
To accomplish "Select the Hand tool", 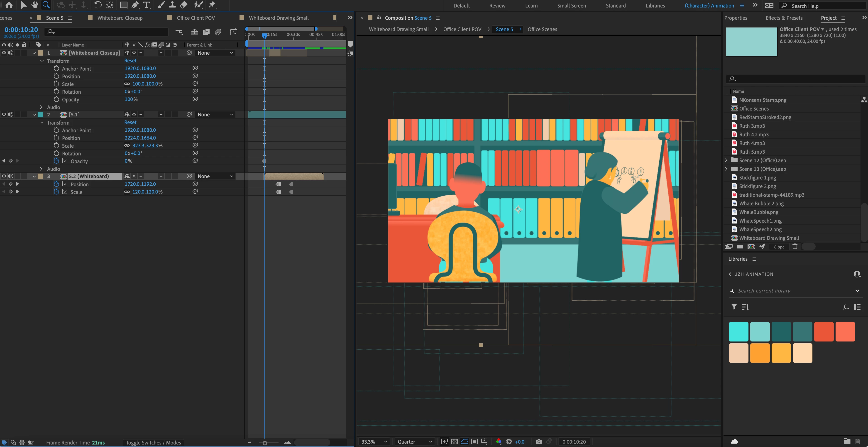I will click(35, 5).
